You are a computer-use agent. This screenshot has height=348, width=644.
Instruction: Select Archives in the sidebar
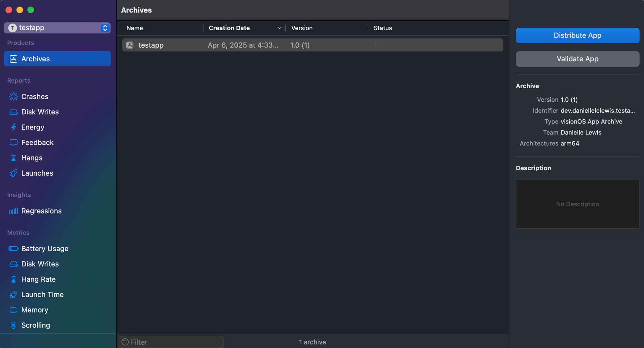click(57, 59)
